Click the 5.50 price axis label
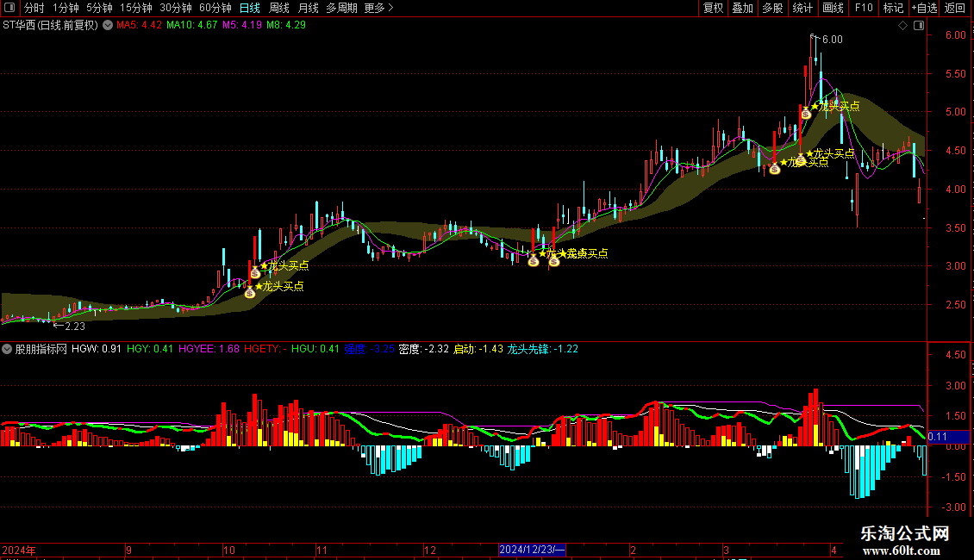974x560 pixels. tap(955, 74)
